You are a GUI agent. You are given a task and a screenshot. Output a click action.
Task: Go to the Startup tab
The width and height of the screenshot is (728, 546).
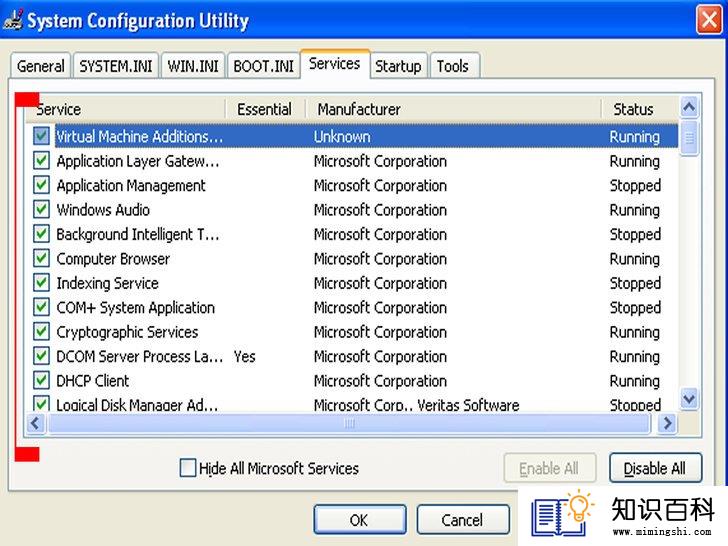tap(398, 66)
